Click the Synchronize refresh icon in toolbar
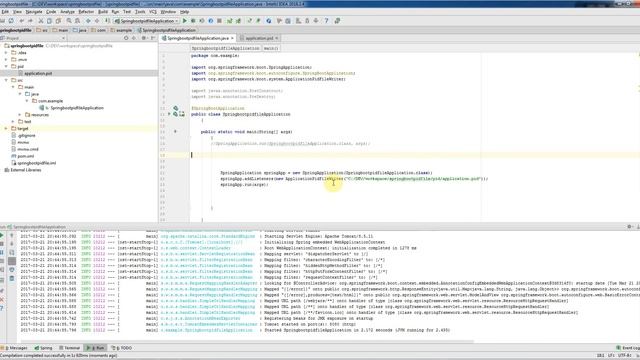 coord(11,20)
